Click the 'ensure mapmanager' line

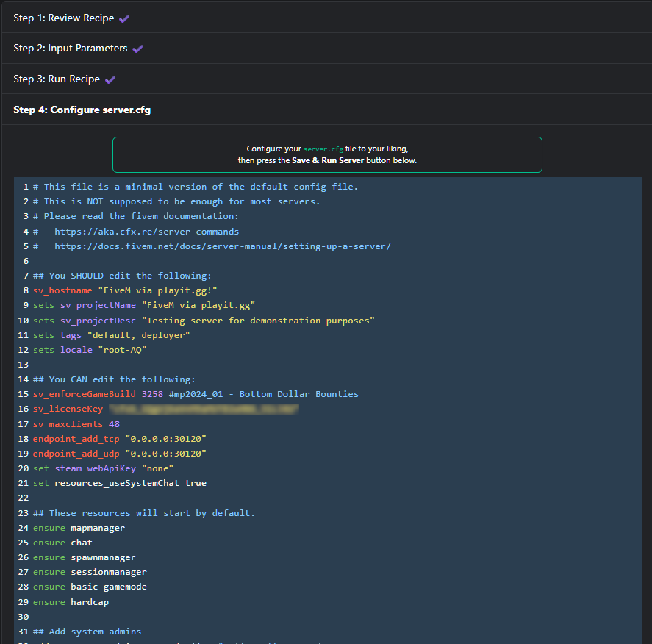[79, 528]
